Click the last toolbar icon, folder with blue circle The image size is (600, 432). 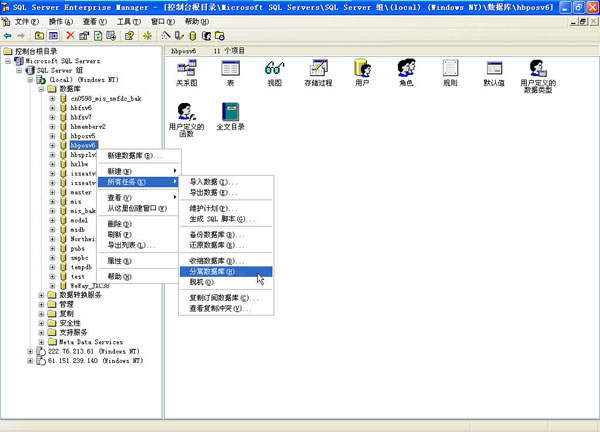(x=220, y=36)
